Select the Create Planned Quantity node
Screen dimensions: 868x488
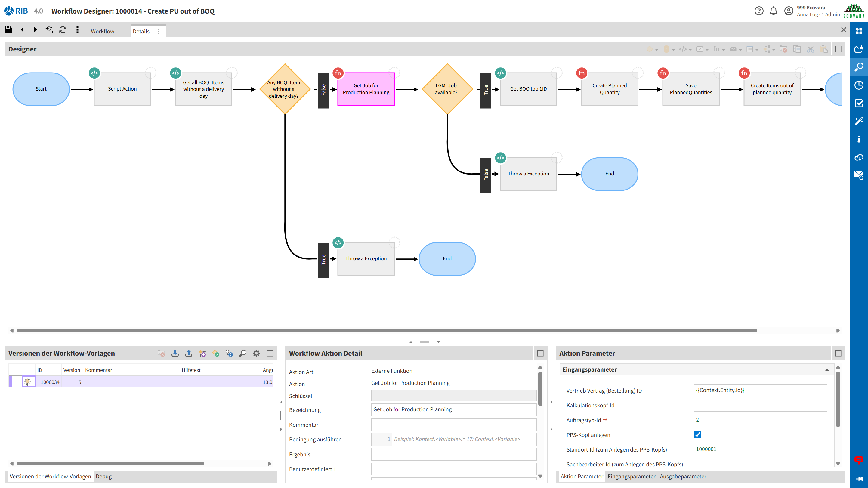tap(609, 89)
